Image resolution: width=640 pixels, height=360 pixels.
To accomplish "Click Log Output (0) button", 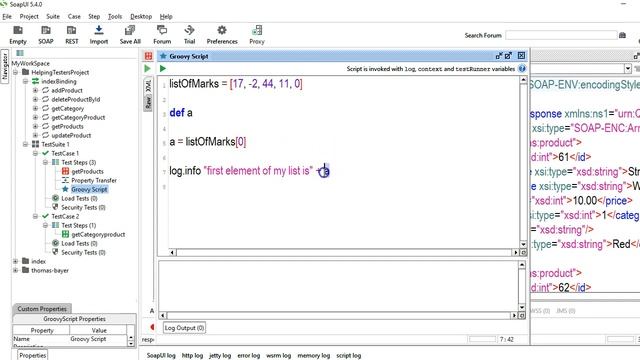I will click(184, 328).
